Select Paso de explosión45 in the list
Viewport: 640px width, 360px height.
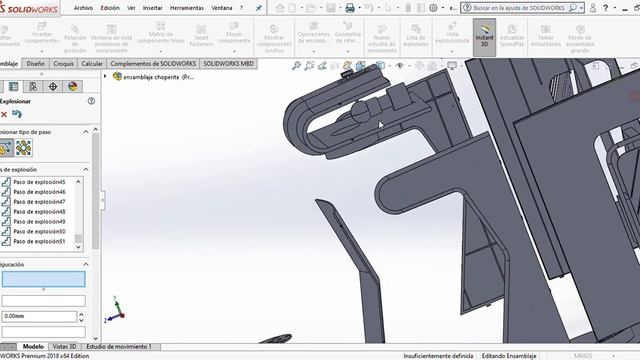click(39, 182)
